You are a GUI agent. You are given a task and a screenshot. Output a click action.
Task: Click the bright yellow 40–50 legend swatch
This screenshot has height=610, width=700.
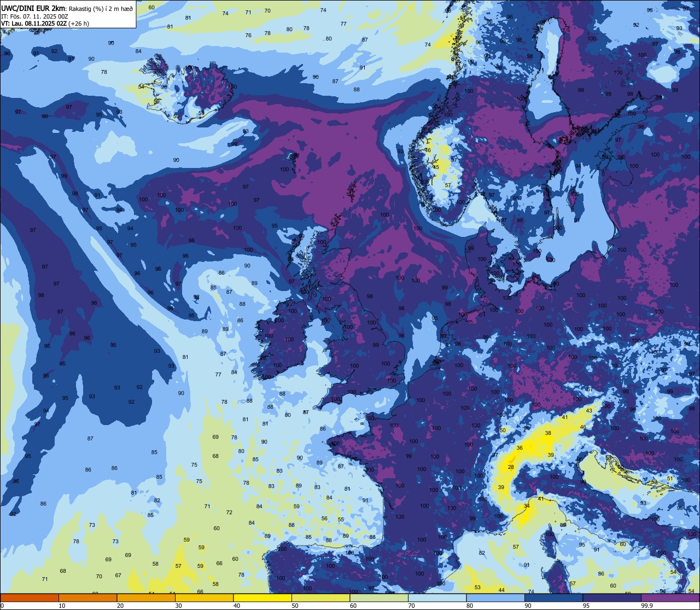click(262, 598)
